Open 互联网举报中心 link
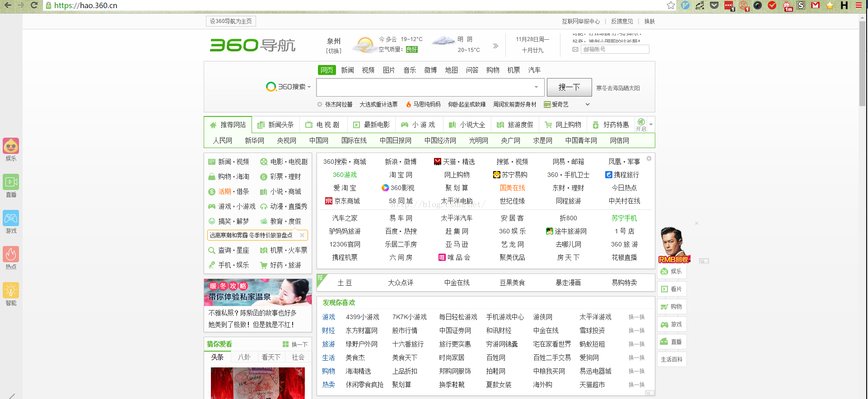 (581, 21)
